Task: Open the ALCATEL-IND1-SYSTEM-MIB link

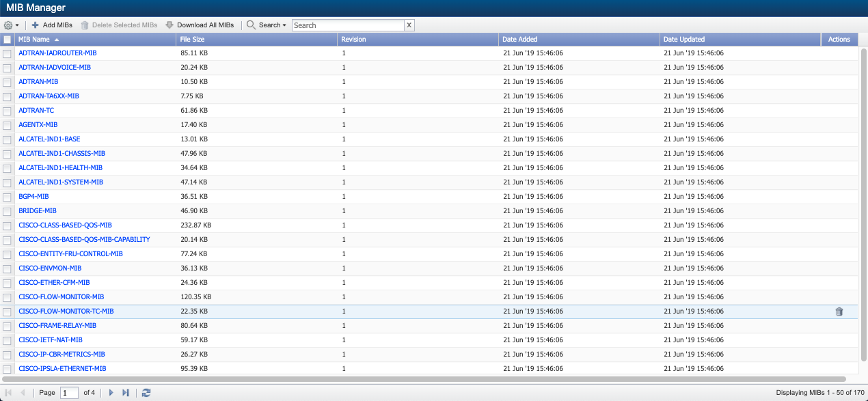Action: pyautogui.click(x=61, y=182)
